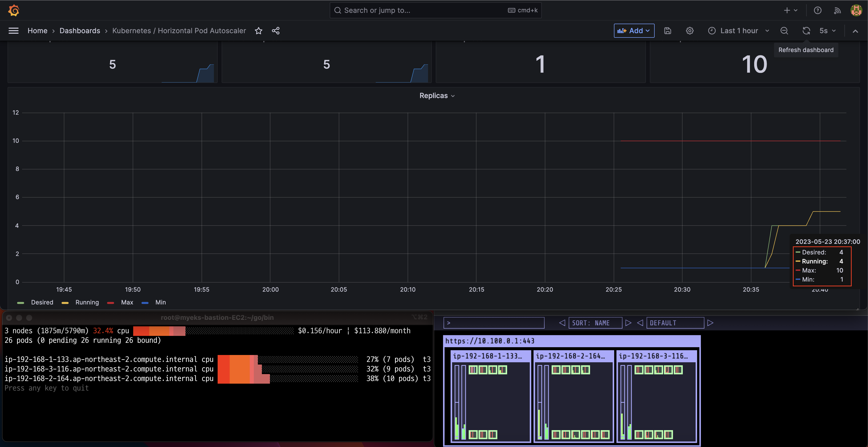
Task: Open the help question mark icon
Action: coord(817,11)
